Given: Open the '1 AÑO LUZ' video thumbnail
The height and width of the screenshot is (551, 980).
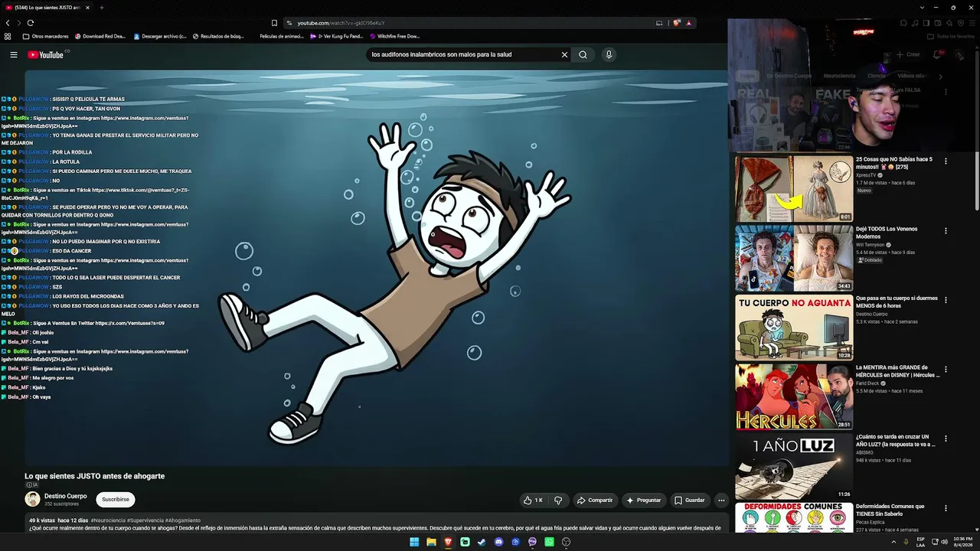Looking at the screenshot, I should click(794, 466).
